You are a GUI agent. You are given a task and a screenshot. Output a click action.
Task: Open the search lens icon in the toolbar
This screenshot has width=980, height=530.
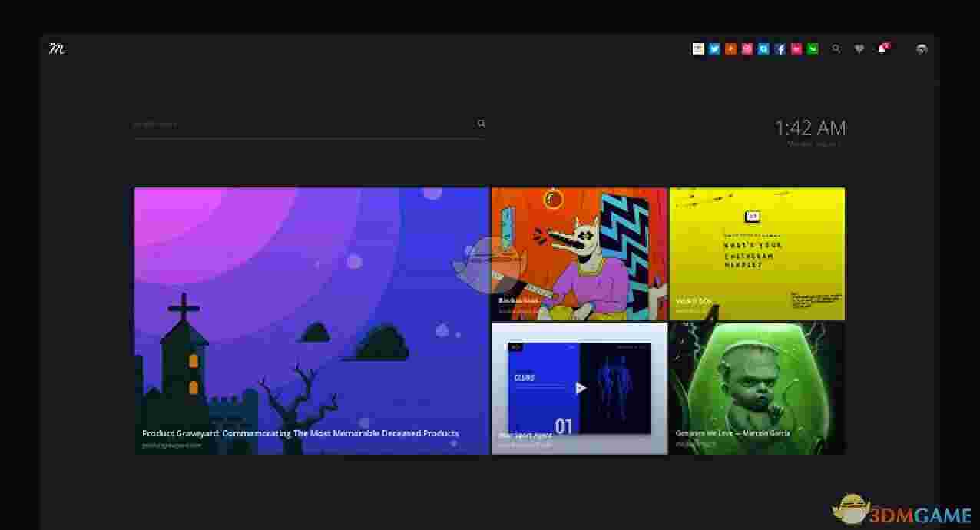coord(836,48)
